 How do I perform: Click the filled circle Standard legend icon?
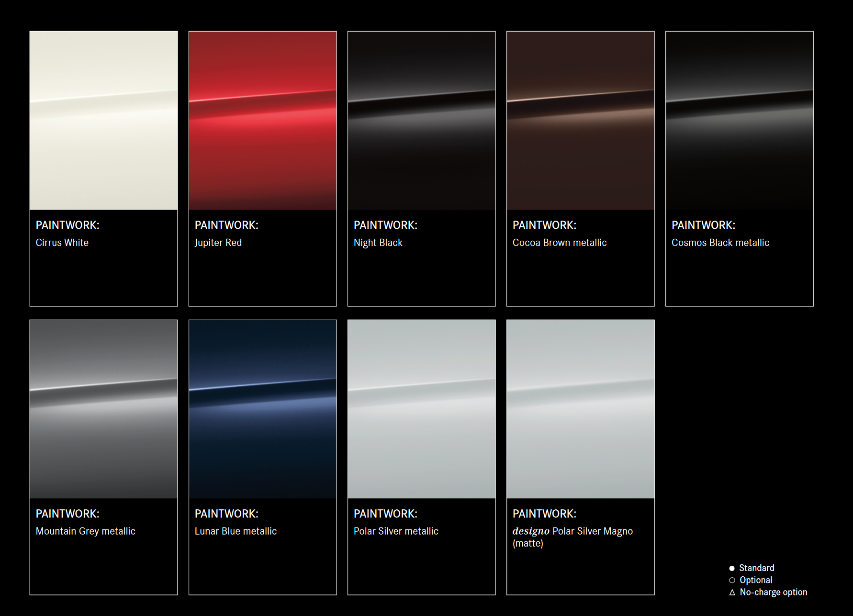click(x=732, y=568)
